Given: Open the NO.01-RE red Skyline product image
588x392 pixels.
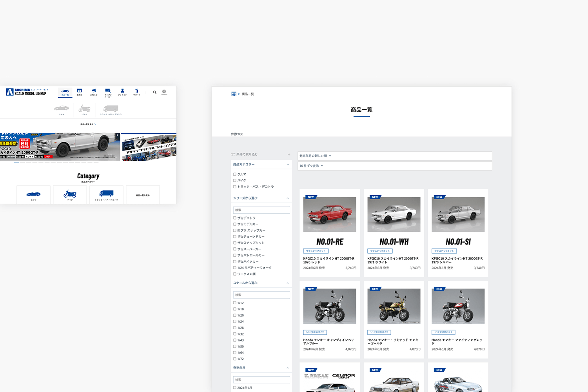Looking at the screenshot, I should pos(330,214).
